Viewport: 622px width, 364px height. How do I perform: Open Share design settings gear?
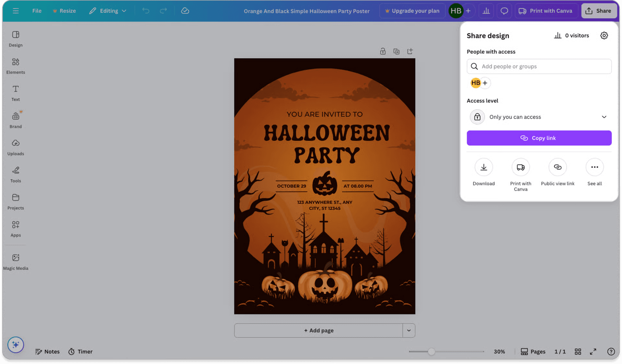[x=604, y=36]
